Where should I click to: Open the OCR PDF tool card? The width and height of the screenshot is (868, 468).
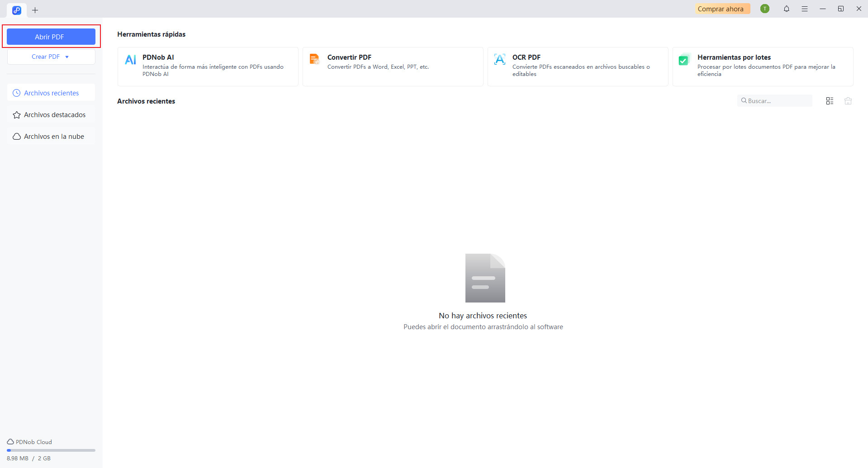point(578,66)
